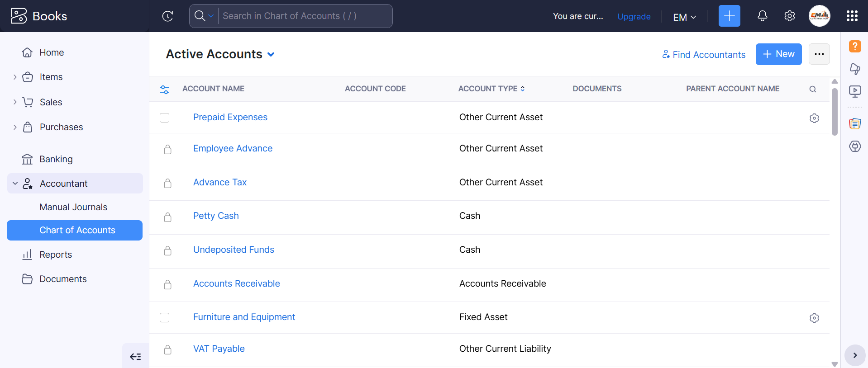Expand the right side panel arrow
868x368 pixels.
click(854, 355)
